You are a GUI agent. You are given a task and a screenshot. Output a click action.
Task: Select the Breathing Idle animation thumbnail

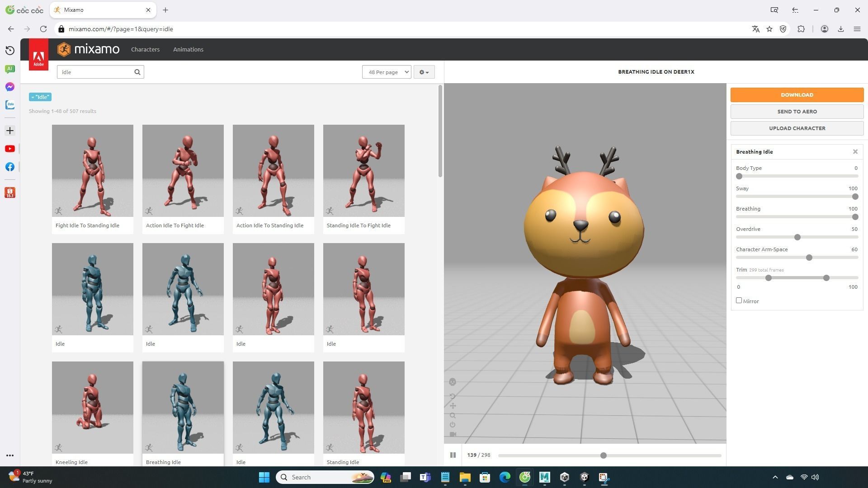pos(183,408)
